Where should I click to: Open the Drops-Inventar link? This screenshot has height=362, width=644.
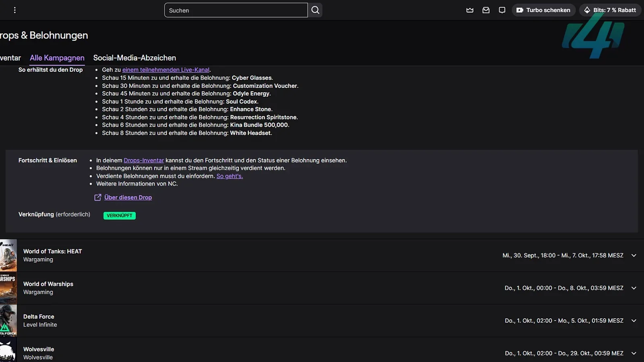click(144, 160)
